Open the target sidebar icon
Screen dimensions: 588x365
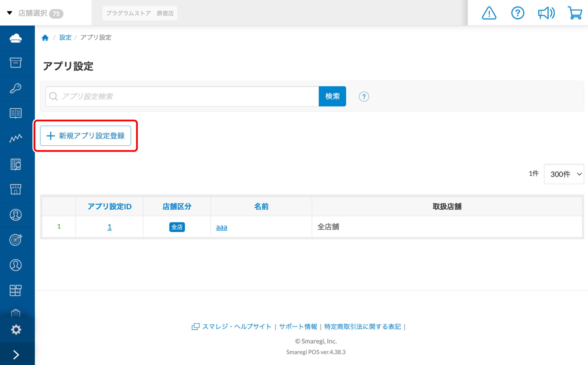point(16,240)
